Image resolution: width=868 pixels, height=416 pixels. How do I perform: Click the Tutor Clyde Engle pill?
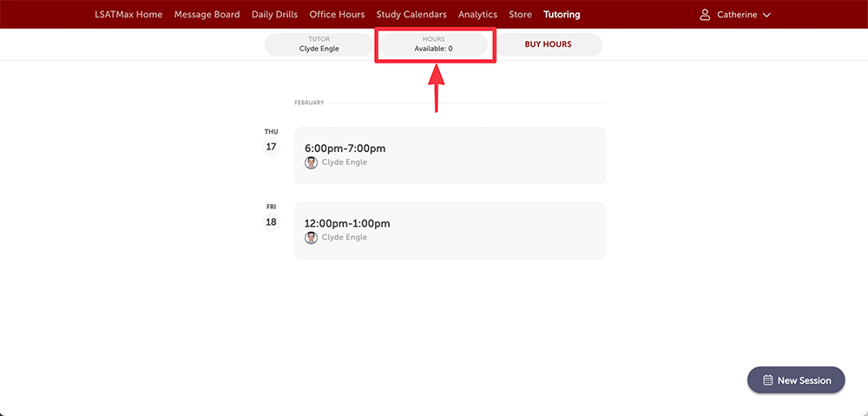click(319, 44)
